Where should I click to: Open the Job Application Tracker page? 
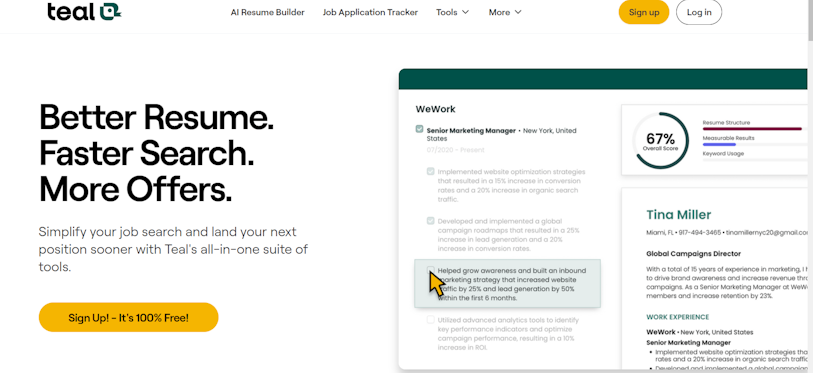click(x=370, y=12)
